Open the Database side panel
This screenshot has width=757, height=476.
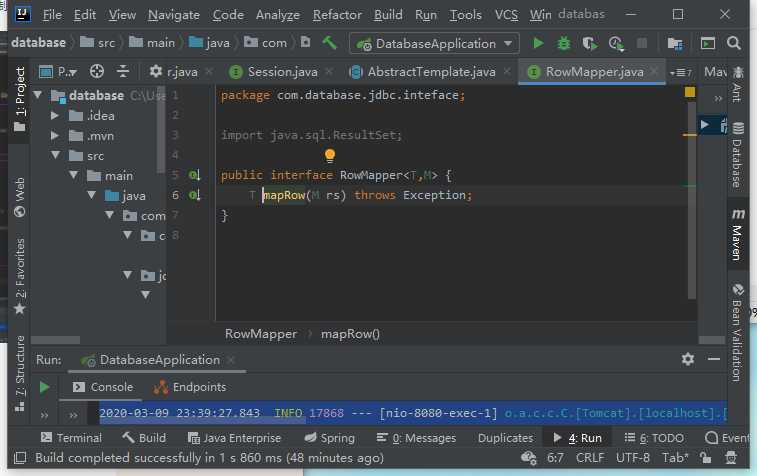[x=737, y=154]
